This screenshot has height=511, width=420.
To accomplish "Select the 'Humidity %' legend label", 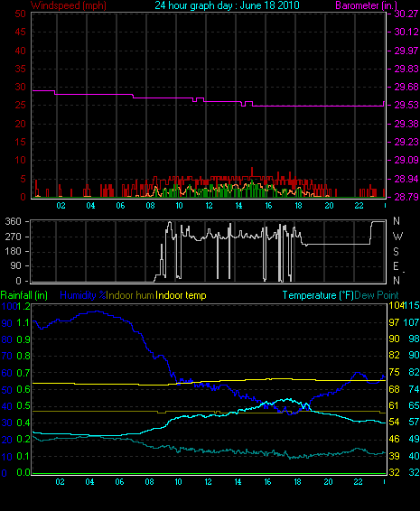I will (x=83, y=295).
